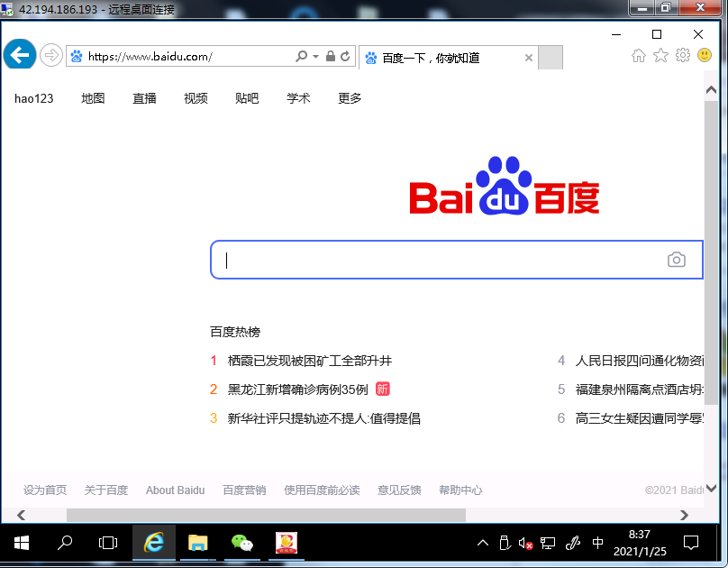The height and width of the screenshot is (568, 728).
Task: Open the favorites star icon
Action: pos(660,56)
